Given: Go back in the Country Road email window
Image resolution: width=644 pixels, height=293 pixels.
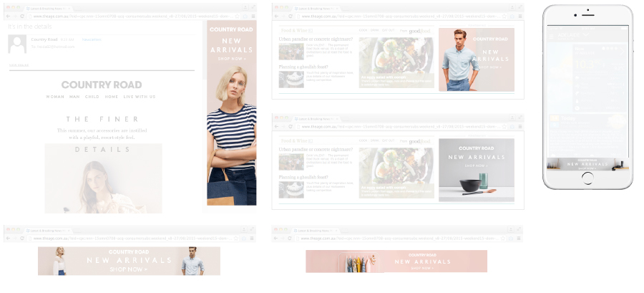Looking at the screenshot, I should coord(8,16).
